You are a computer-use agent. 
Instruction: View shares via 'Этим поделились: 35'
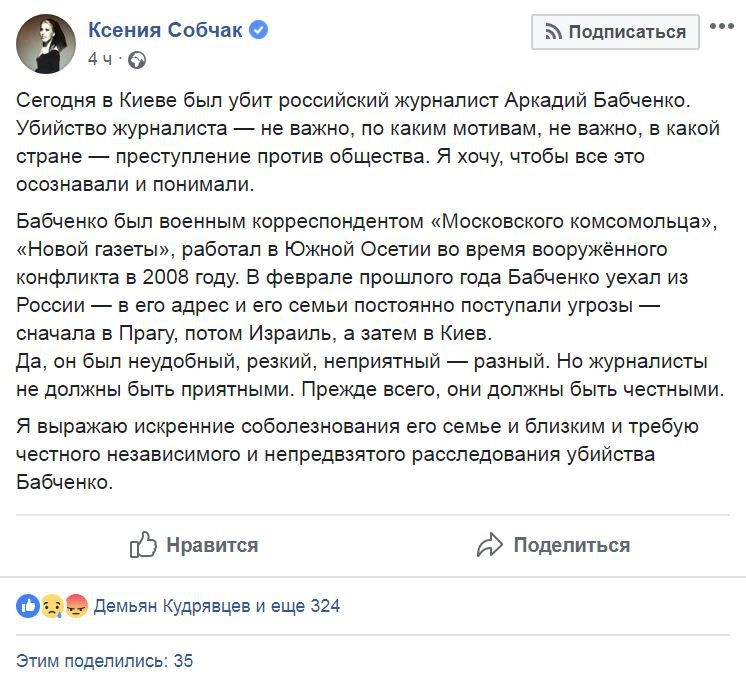[105, 660]
